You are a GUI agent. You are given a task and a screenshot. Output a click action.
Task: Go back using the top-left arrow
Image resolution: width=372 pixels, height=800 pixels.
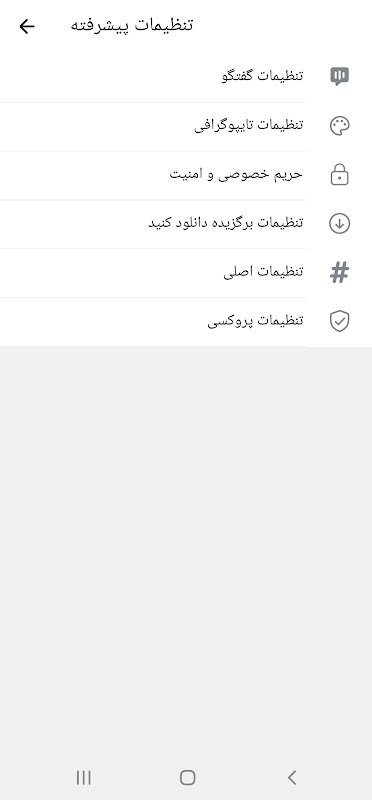pyautogui.click(x=27, y=26)
